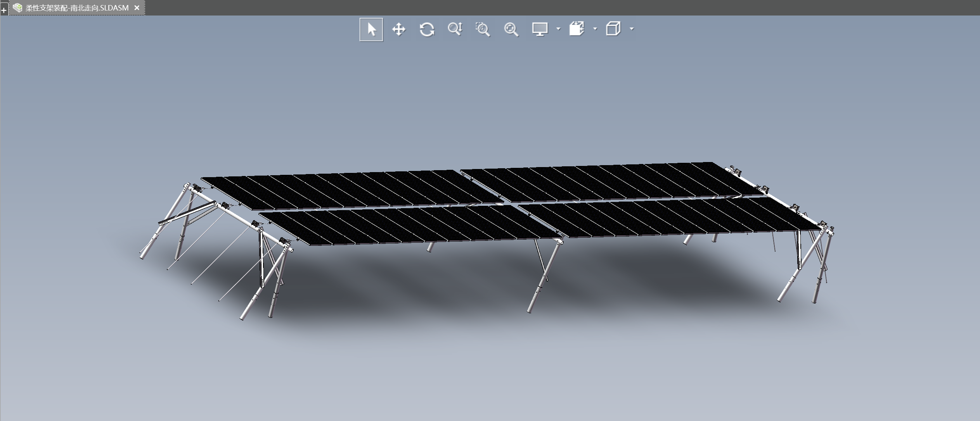Expand the display settings dropdown arrow

pos(558,29)
